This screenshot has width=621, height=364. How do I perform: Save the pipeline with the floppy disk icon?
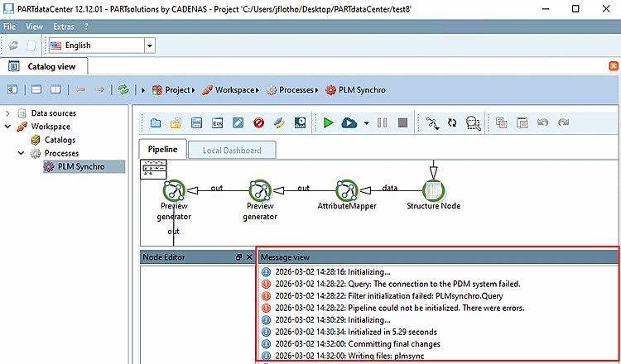(196, 123)
